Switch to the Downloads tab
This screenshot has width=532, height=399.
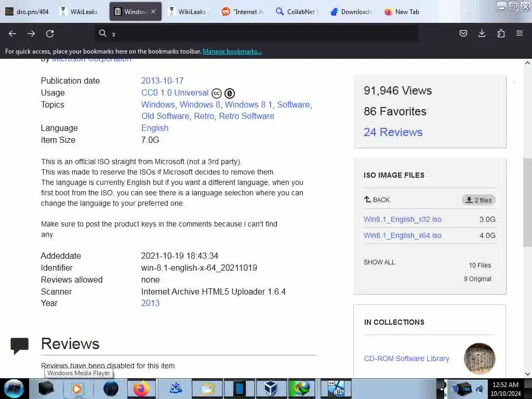352,11
